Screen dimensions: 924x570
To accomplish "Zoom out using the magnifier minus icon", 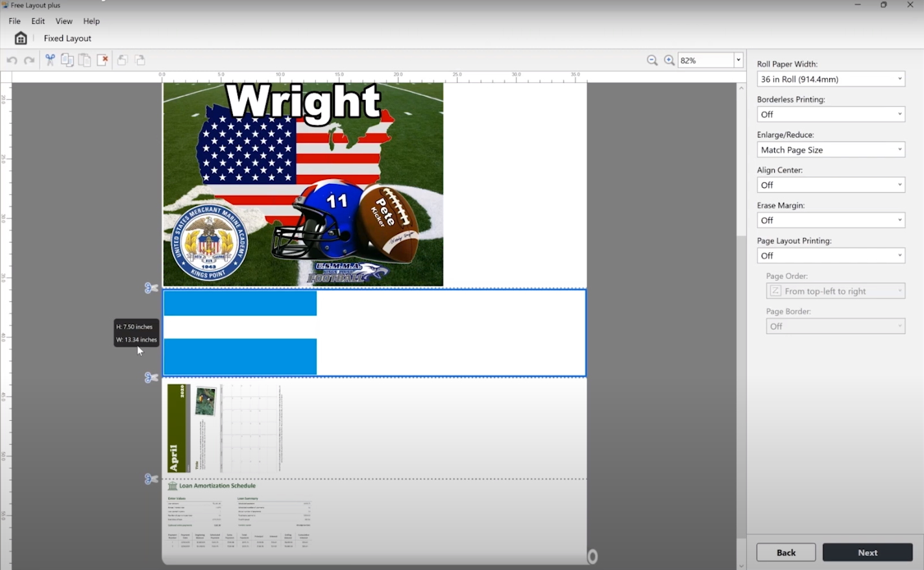I will 652,60.
